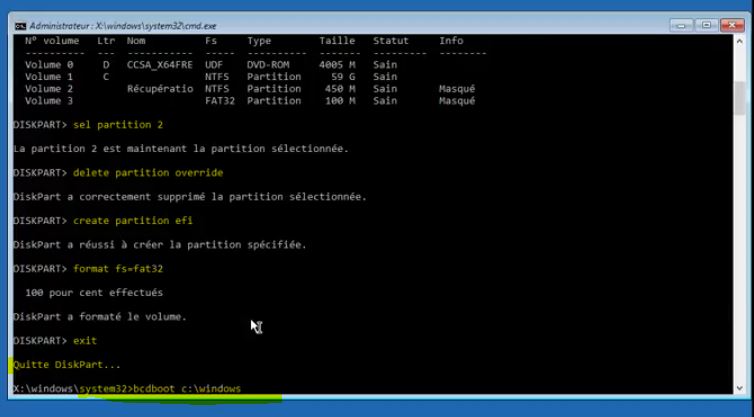Click 'DiskPart a formaté le volume.' line

tap(100, 317)
